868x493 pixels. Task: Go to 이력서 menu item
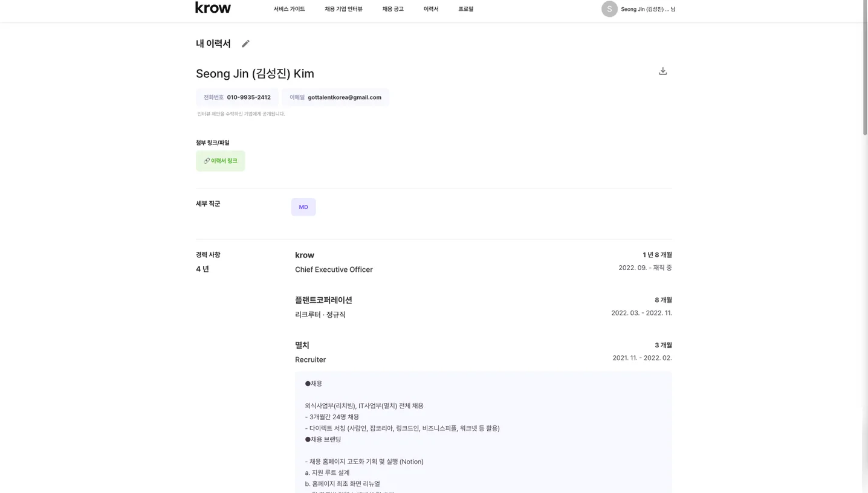tap(431, 9)
